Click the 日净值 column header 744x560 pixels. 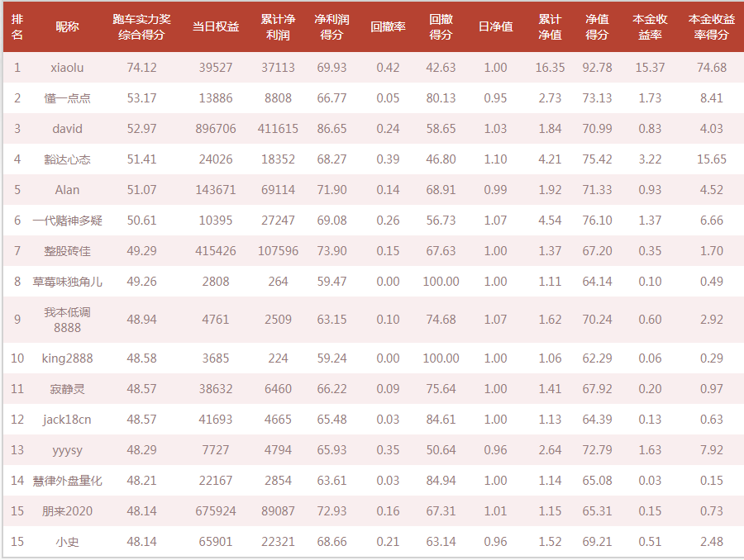[495, 26]
